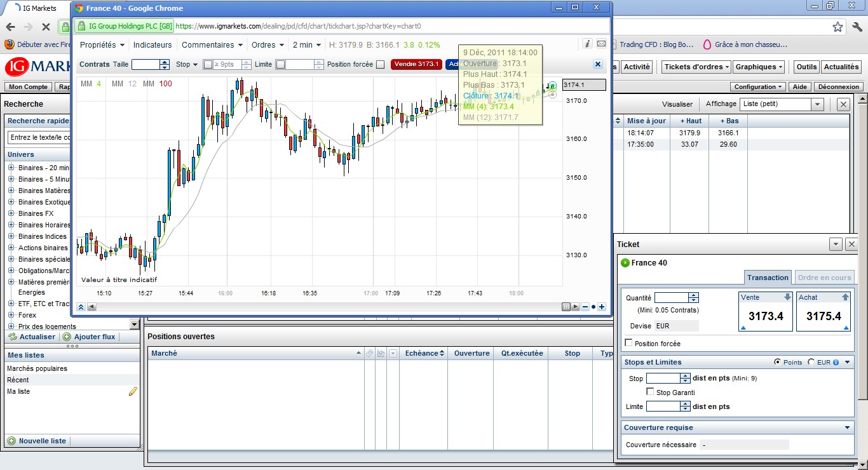The image size is (868, 470).
Task: Zoom in chart with plus icon
Action: click(x=602, y=307)
